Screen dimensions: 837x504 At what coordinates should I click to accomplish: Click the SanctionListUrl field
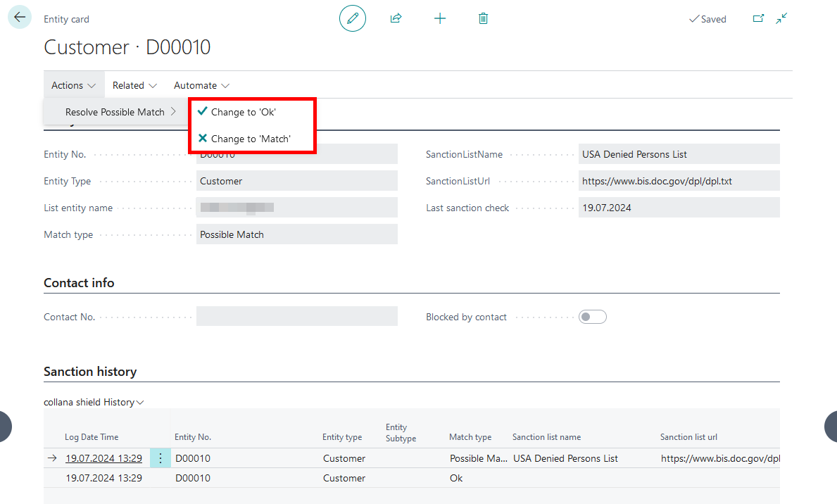(679, 181)
